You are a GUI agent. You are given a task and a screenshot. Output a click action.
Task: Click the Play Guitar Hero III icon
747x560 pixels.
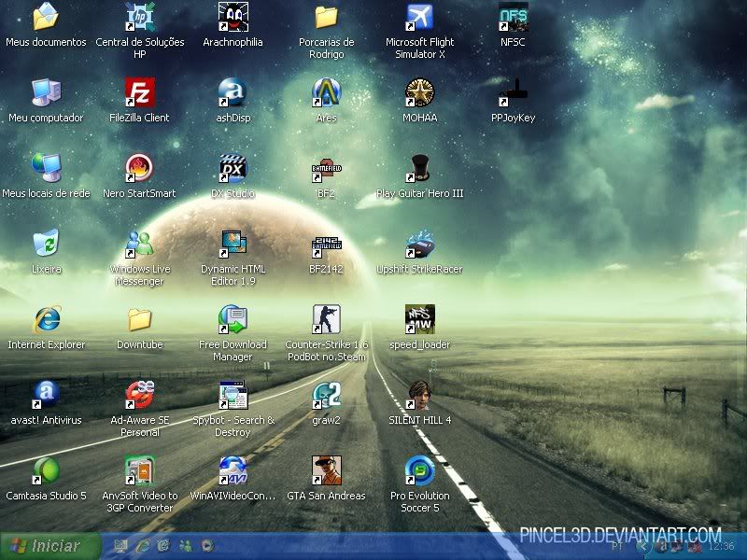pyautogui.click(x=419, y=169)
